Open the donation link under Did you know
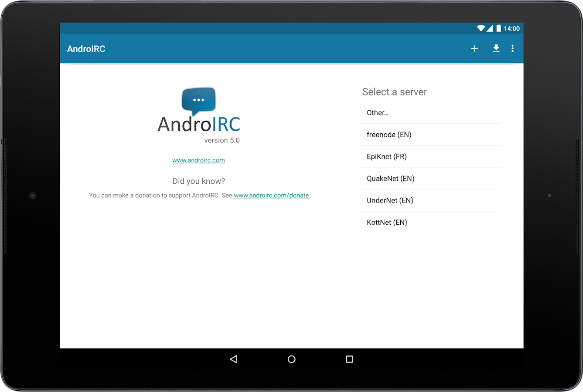The image size is (583, 392). click(x=271, y=195)
